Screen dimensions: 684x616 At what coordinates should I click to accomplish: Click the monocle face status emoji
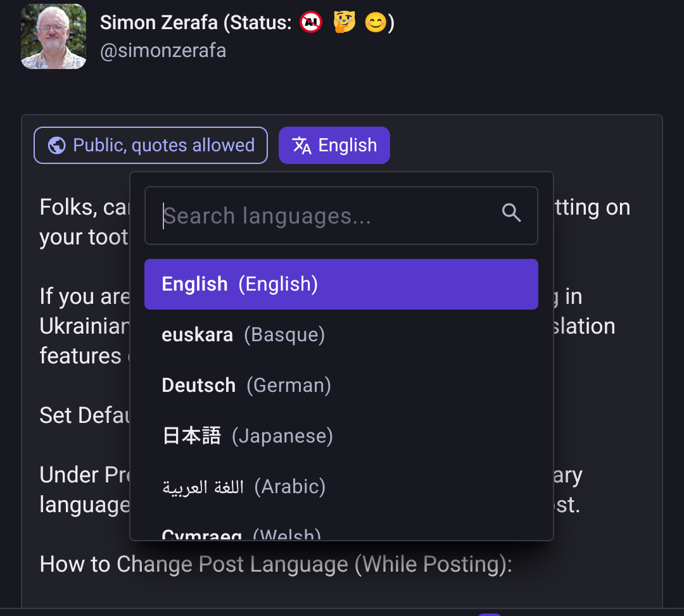(345, 23)
